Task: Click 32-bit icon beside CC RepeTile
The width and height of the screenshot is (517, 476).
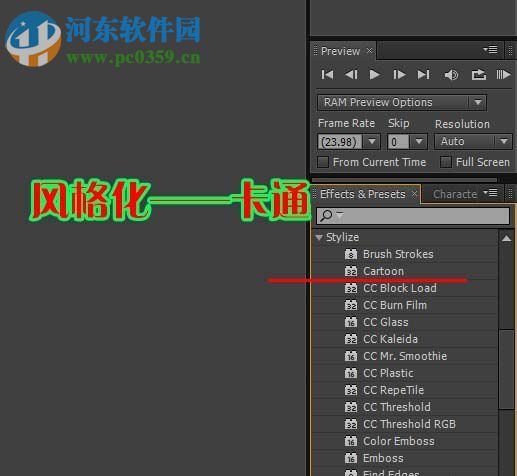Action: coord(351,390)
